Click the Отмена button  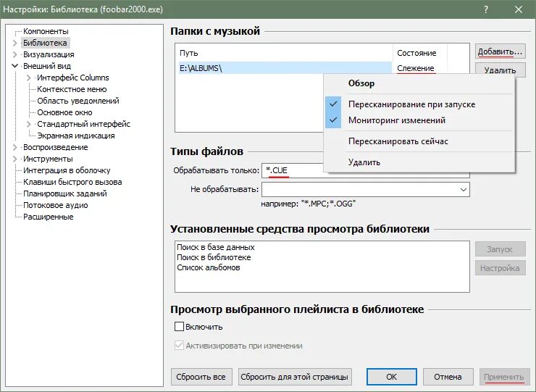[x=448, y=377]
